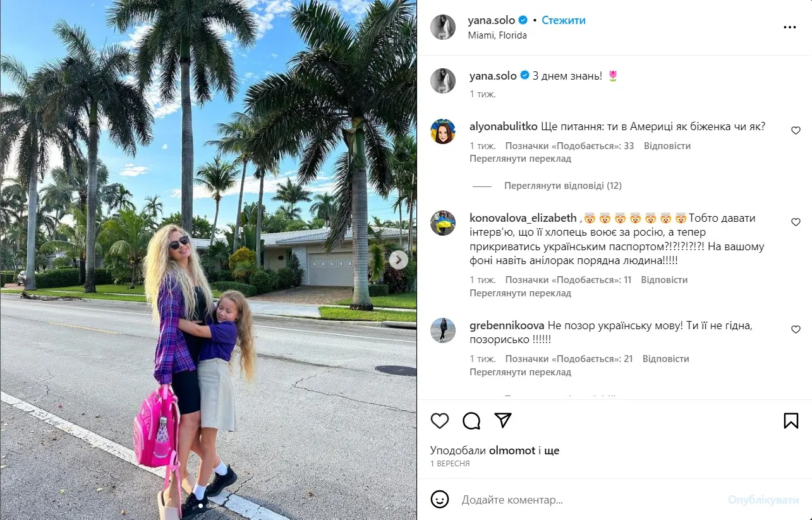Like alyonabulitko's comment
The image size is (812, 520).
coord(796,130)
